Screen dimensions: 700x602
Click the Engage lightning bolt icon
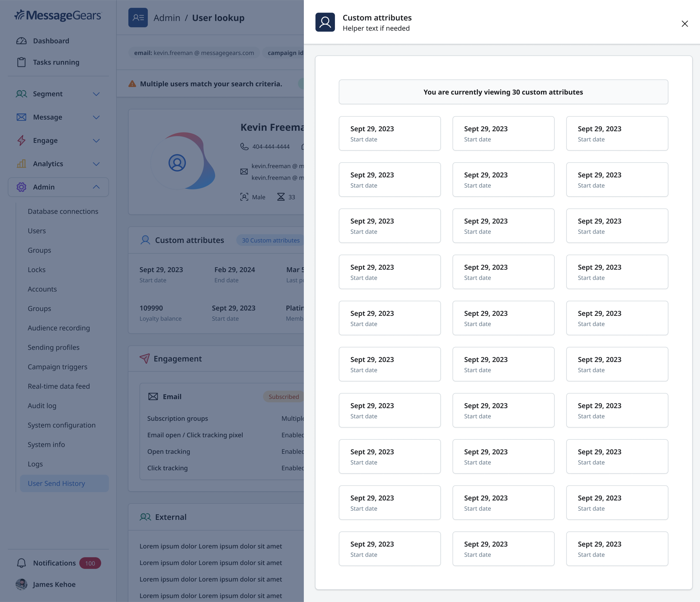[x=21, y=140]
